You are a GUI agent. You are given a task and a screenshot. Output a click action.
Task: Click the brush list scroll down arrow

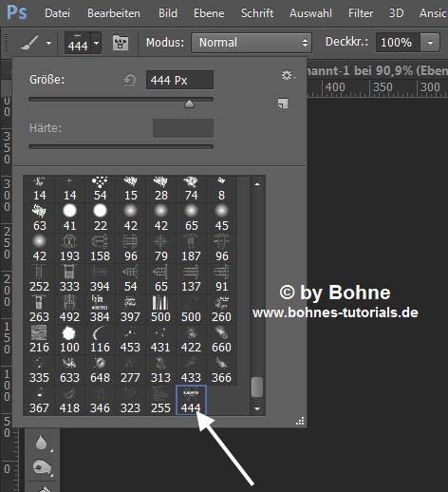[x=257, y=408]
